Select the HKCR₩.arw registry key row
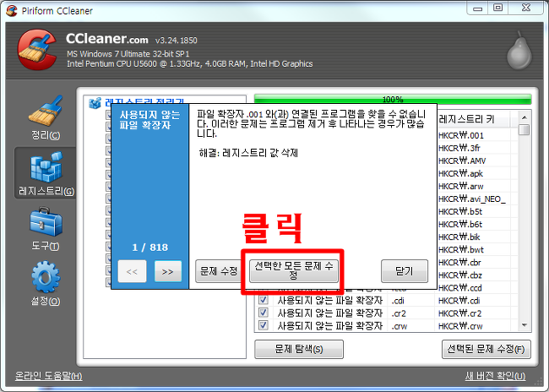Screen dimensions: 549x392 [461, 186]
